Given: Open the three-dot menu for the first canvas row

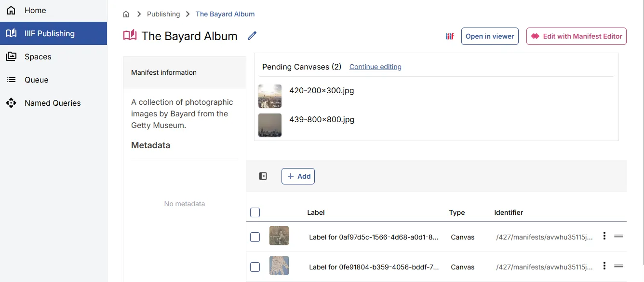Looking at the screenshot, I should (604, 236).
